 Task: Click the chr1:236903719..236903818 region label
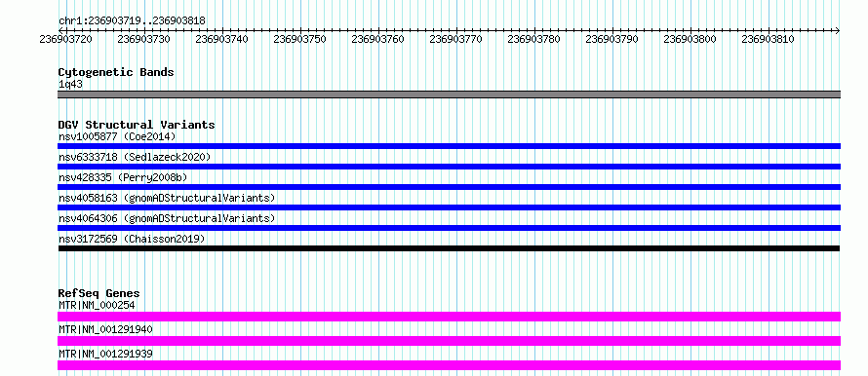132,20
